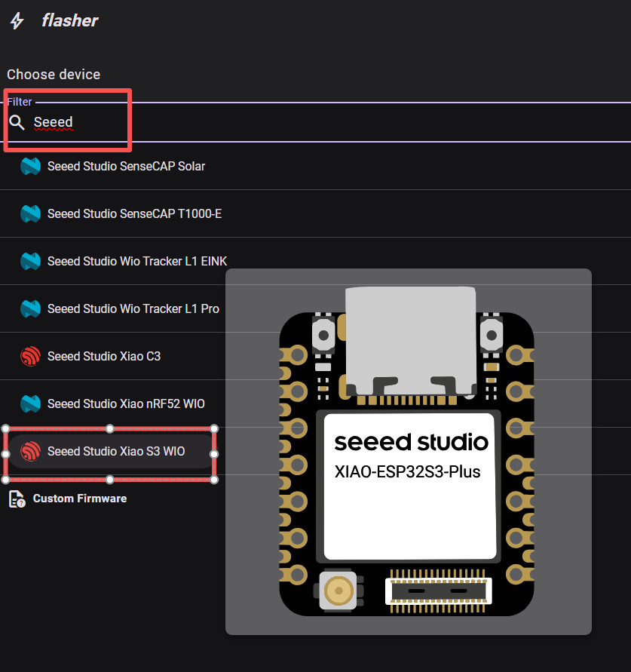Select Seeed Studio SenseCAP Solar device
Image resolution: width=631 pixels, height=672 pixels.
126,166
